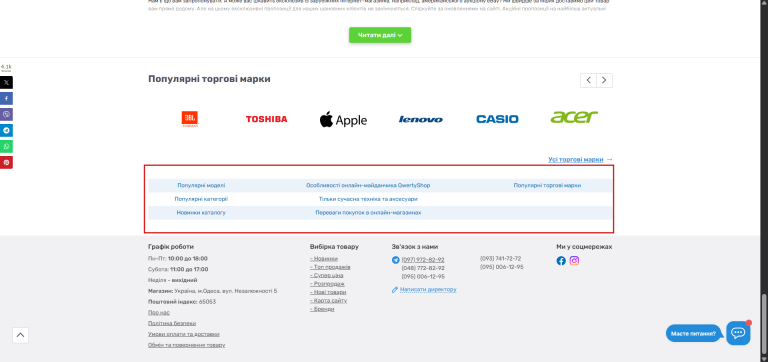
Task: Click phone number (048) 772-82-92
Action: (423, 268)
